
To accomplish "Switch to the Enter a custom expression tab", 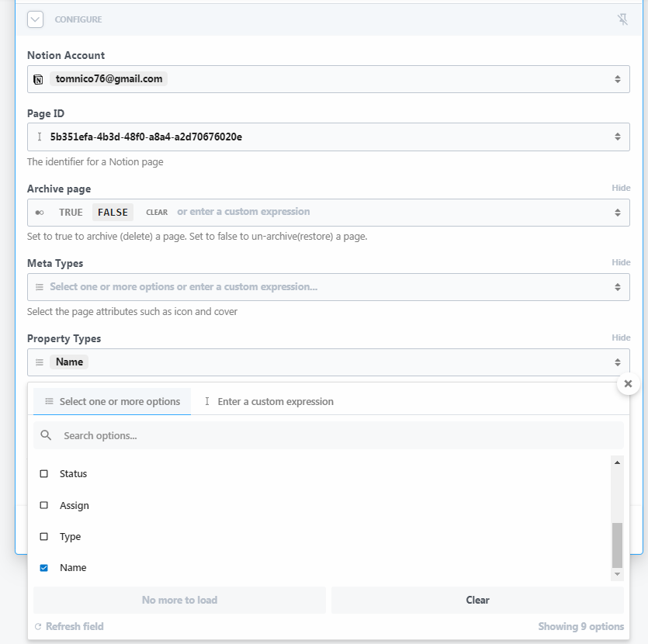I will [x=270, y=401].
